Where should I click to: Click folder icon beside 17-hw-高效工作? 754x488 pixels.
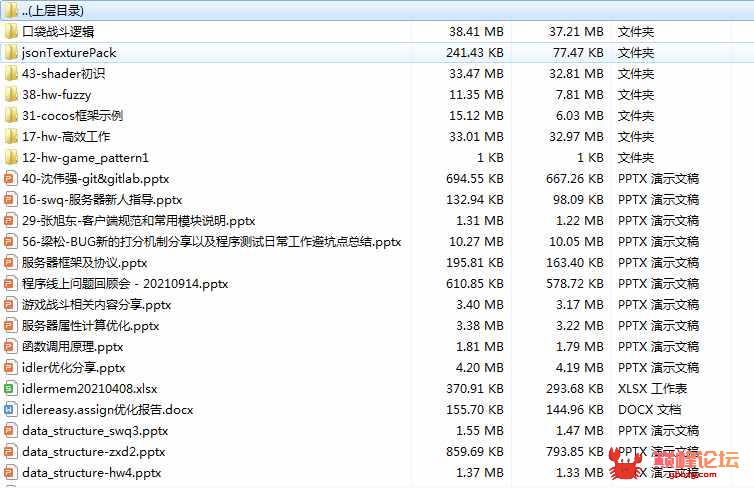[x=11, y=137]
